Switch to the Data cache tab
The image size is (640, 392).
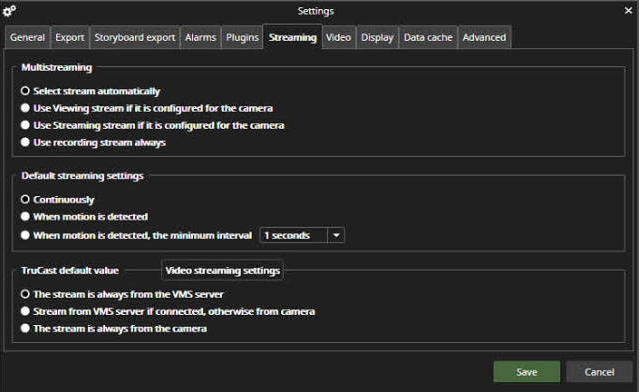428,37
